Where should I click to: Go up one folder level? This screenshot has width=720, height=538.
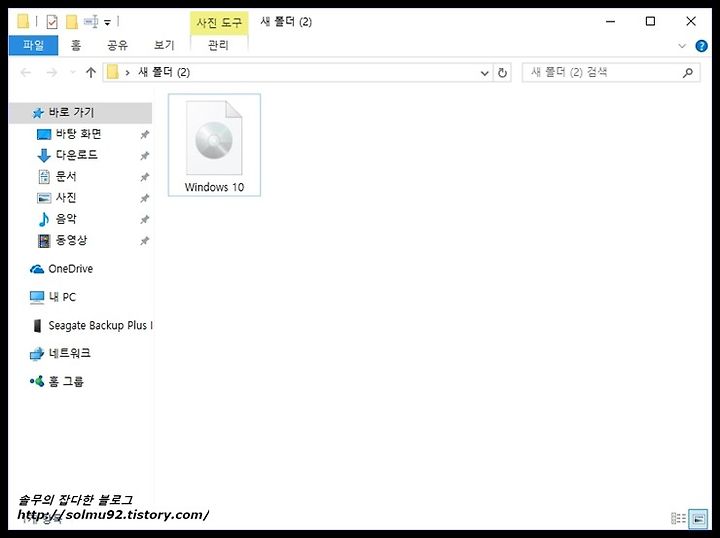tap(90, 73)
